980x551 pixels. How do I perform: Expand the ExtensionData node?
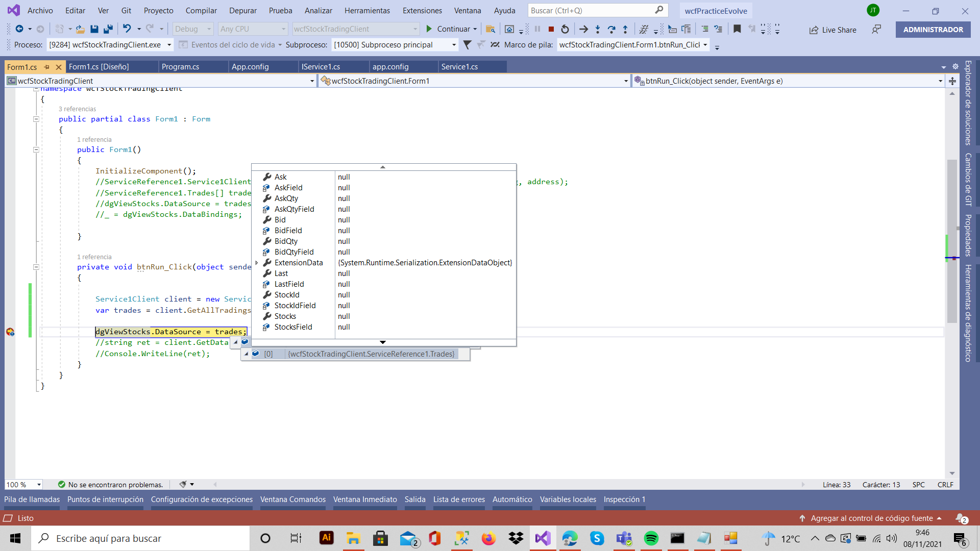[257, 263]
